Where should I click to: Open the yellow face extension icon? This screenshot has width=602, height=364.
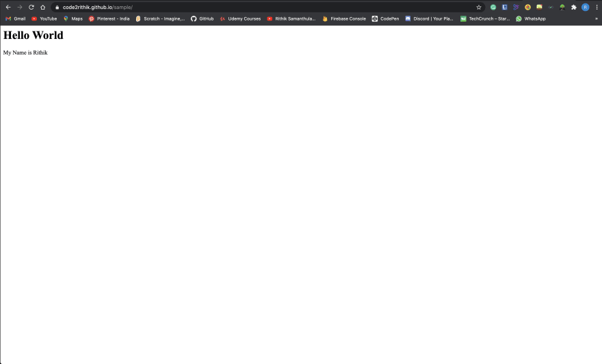coord(540,8)
